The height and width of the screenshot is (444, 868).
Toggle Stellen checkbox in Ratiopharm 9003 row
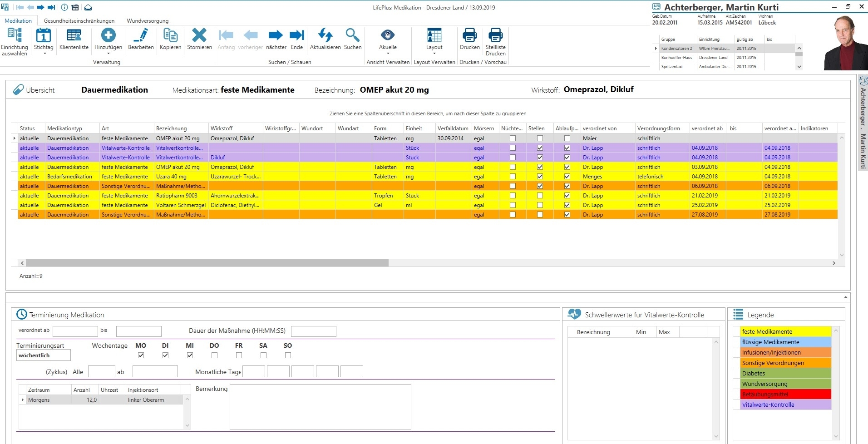coord(540,196)
